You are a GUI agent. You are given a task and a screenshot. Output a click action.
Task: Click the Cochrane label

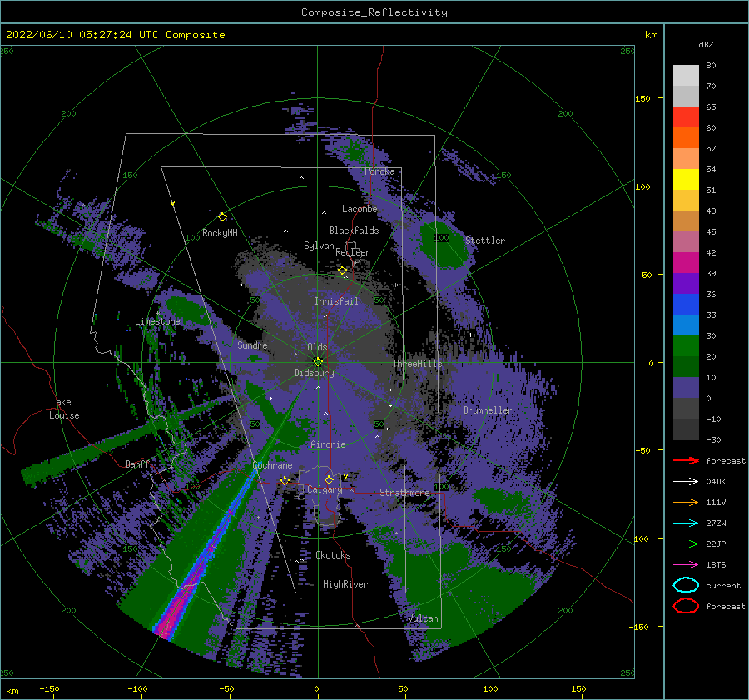[272, 465]
